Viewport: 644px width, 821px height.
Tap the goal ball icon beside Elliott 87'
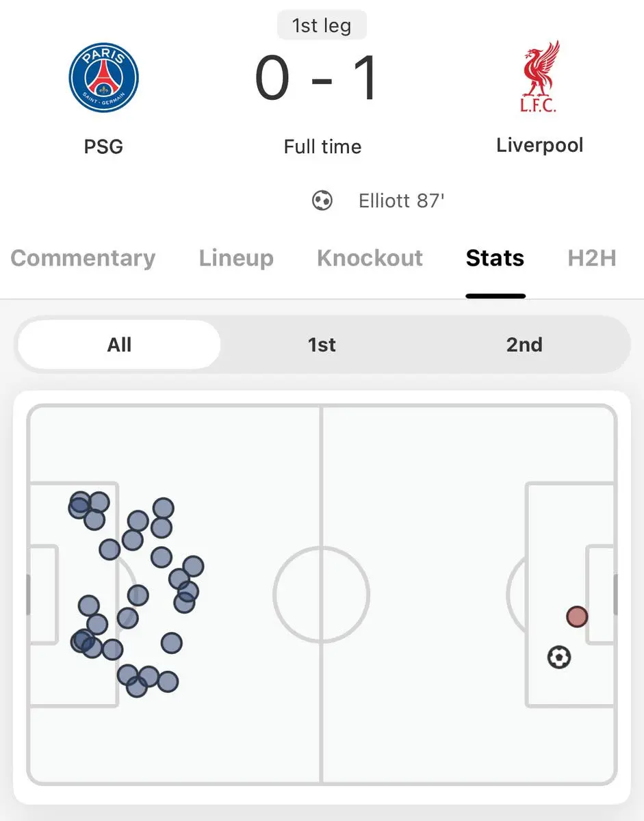click(x=322, y=200)
